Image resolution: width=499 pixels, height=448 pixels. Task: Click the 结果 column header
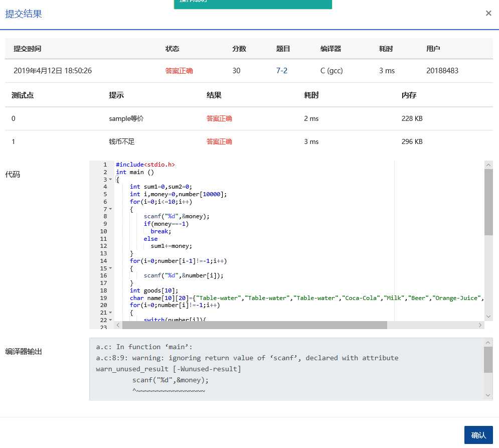(214, 95)
